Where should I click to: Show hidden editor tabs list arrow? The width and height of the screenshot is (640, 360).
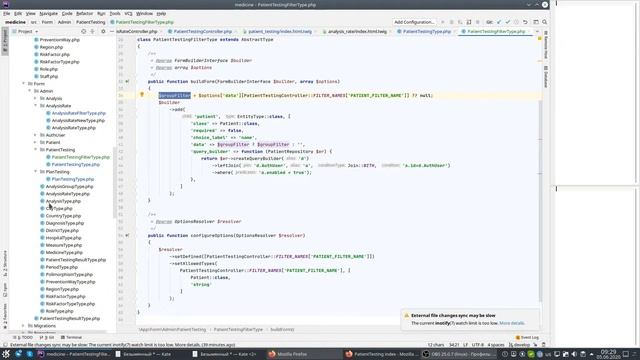pyautogui.click(x=537, y=31)
